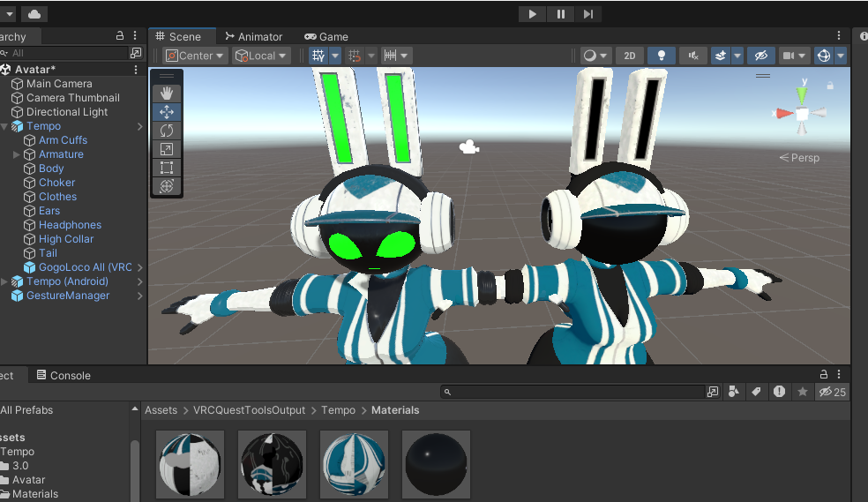
Task: Click the green Y axis gizmo cone
Action: (802, 94)
